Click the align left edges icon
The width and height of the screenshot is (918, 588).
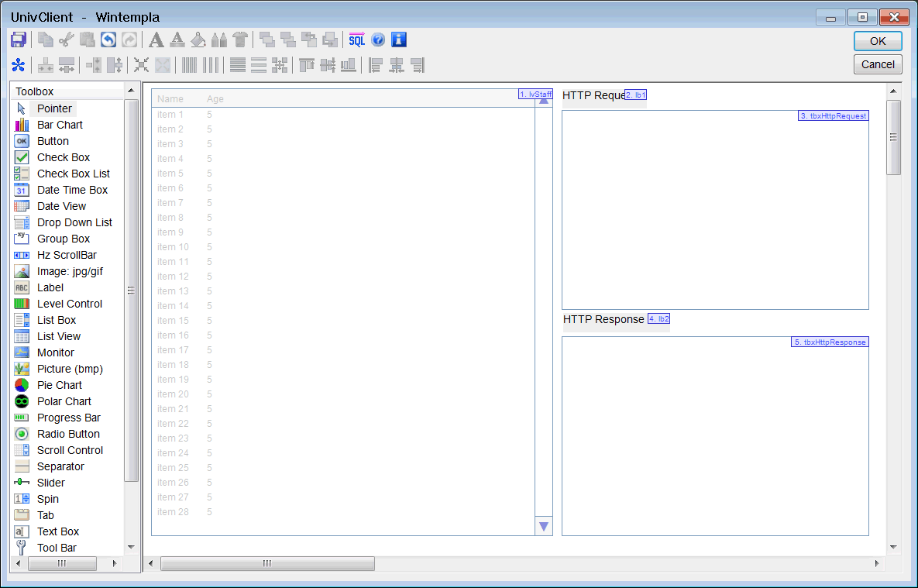tap(376, 65)
